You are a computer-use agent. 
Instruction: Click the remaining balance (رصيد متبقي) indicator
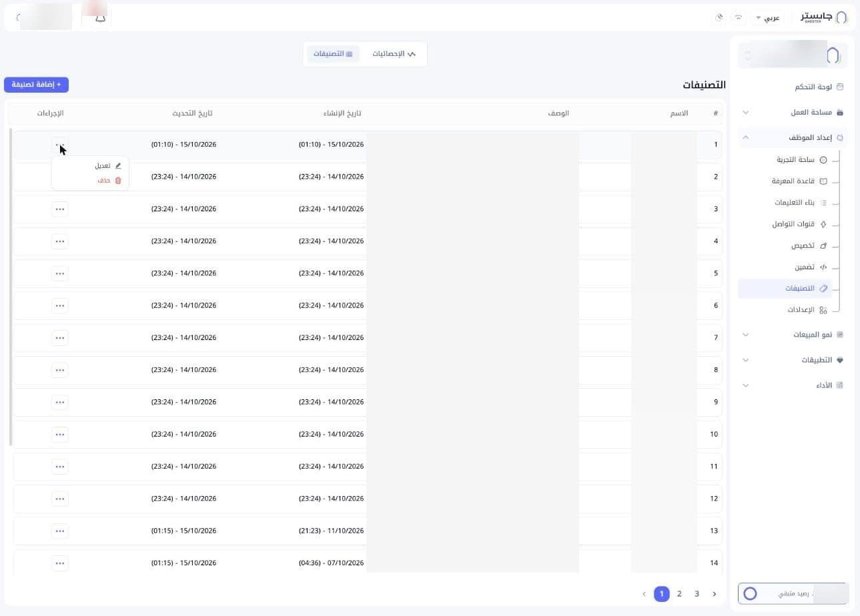point(793,593)
